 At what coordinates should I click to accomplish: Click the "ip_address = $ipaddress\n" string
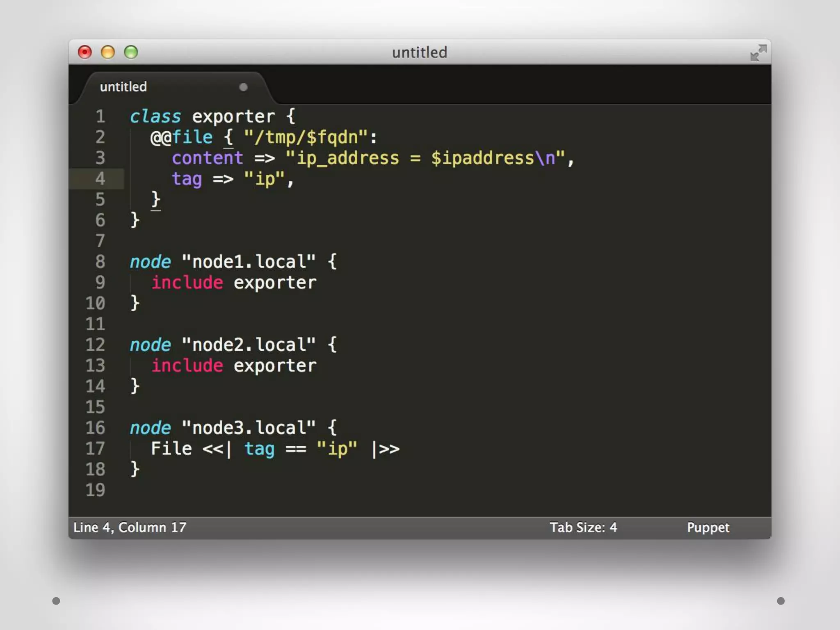425,158
